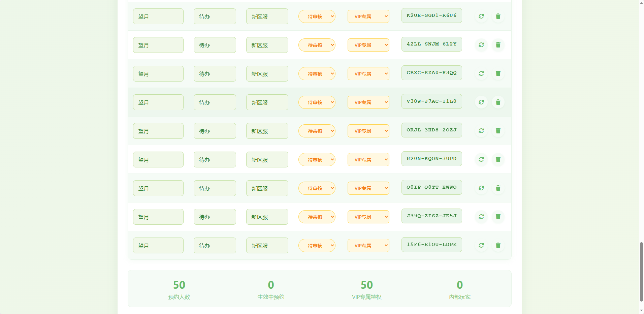Click the page vertical scrollbar thumb
This screenshot has height=314, width=644.
click(641, 272)
